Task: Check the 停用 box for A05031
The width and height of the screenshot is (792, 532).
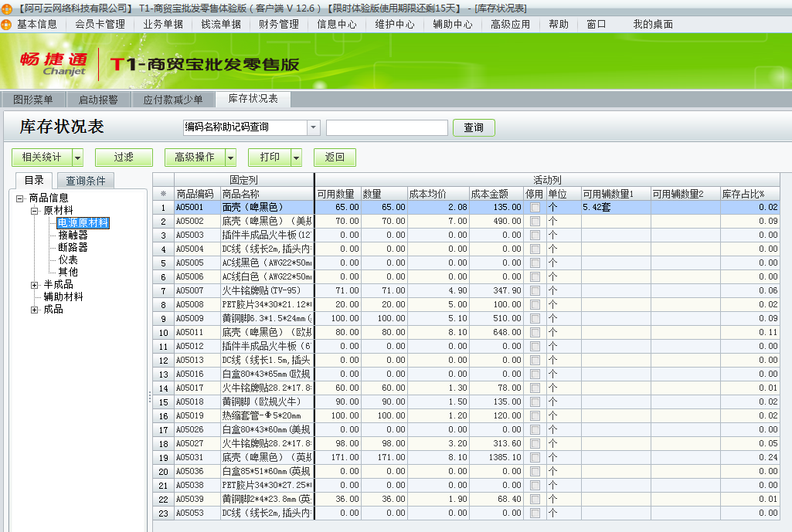Action: (533, 456)
